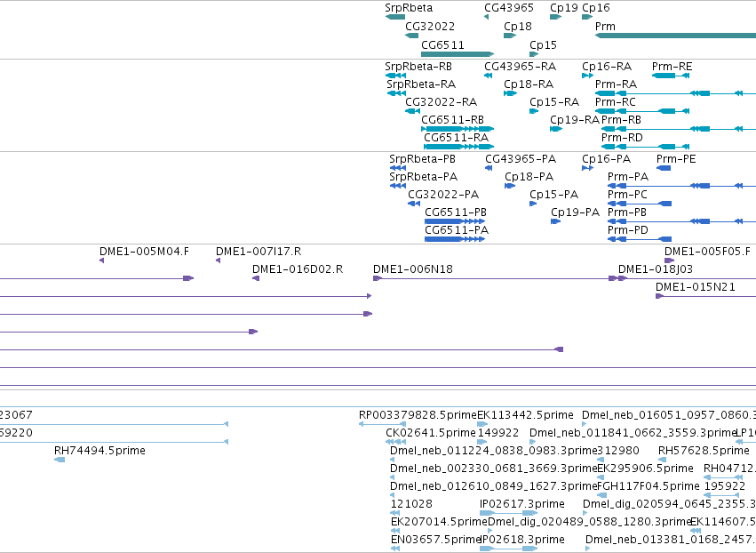Select transcript CG6511-RA
Screen dimensions: 756x553
tap(459, 147)
